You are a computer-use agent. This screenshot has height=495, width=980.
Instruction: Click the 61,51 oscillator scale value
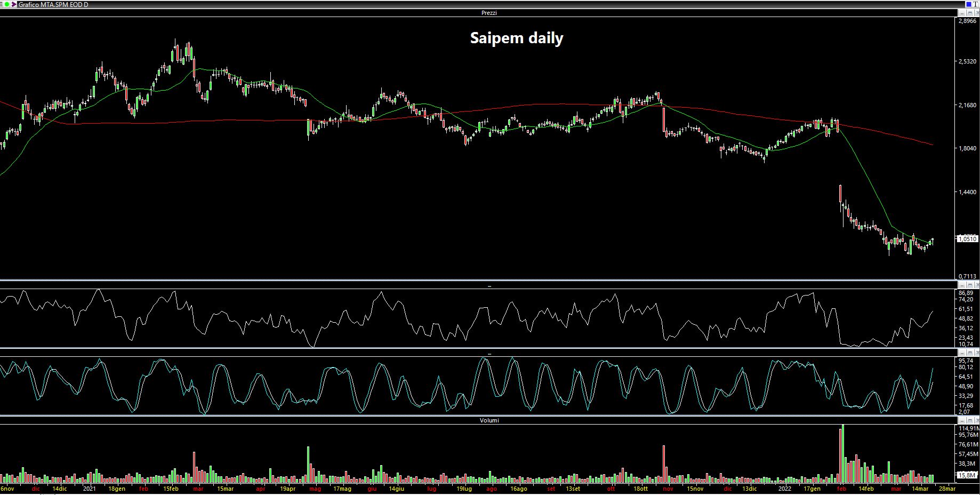966,309
